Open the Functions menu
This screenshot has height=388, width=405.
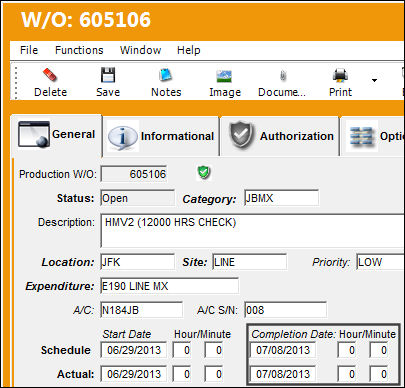click(79, 50)
